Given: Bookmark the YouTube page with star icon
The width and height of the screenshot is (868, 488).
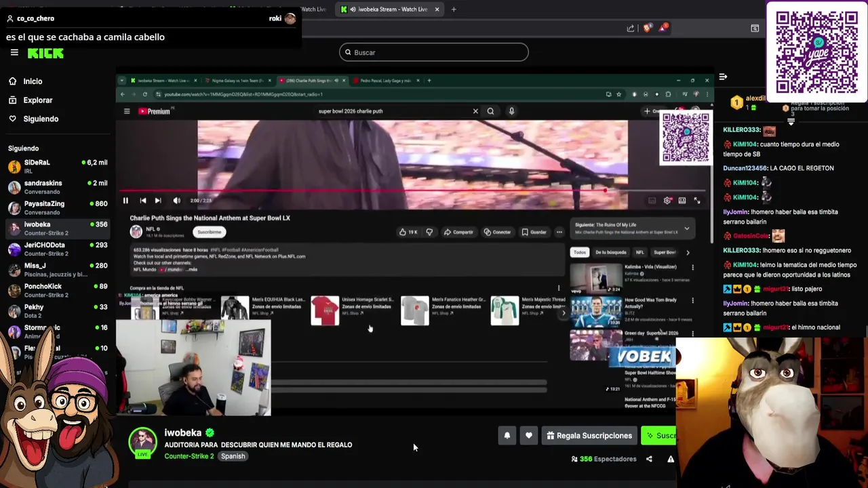Looking at the screenshot, I should click(618, 94).
